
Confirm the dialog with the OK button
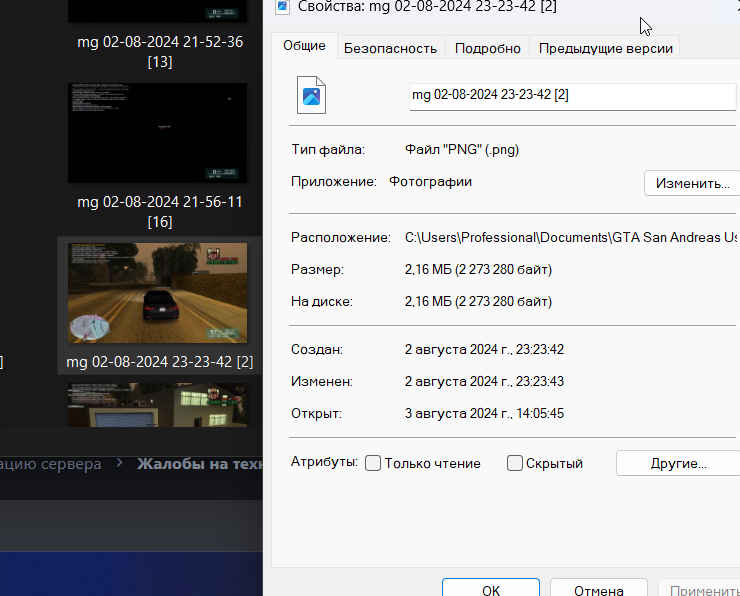491,590
